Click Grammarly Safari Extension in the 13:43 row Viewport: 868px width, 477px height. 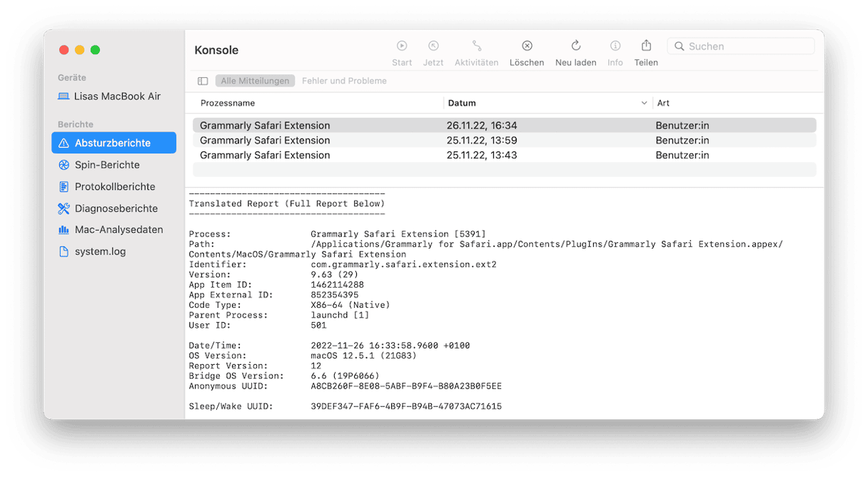pos(265,155)
